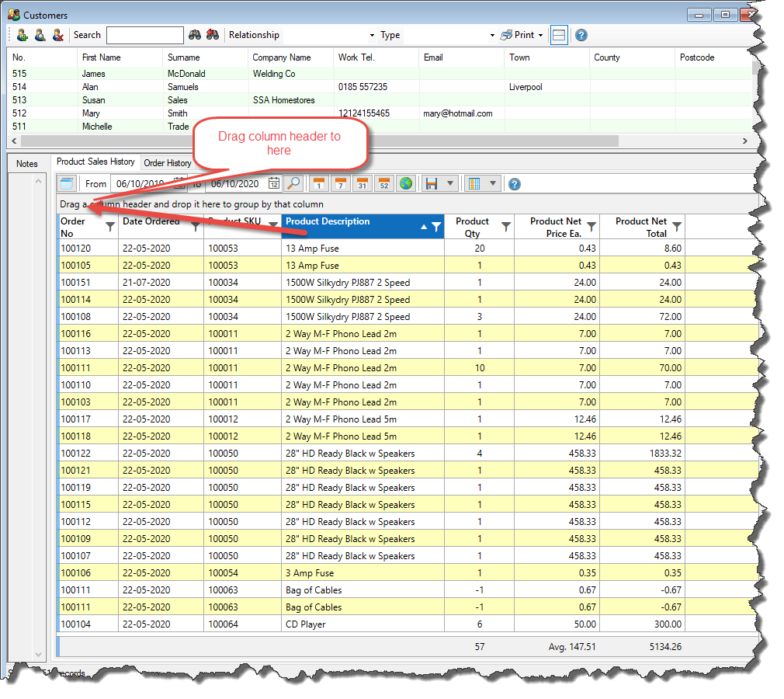Image resolution: width=784 pixels, height=699 pixels.
Task: Switch to the Order History tab
Action: pos(168,163)
